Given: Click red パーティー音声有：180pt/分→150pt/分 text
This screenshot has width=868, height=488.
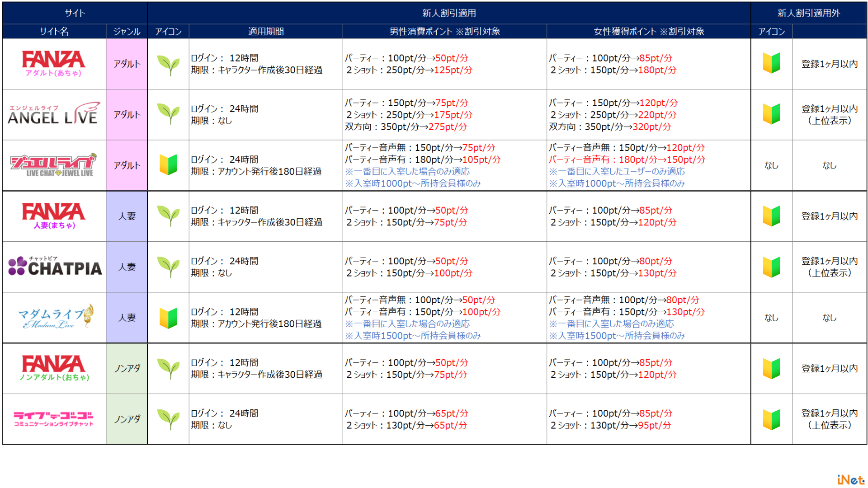Looking at the screenshot, I should (x=627, y=160).
